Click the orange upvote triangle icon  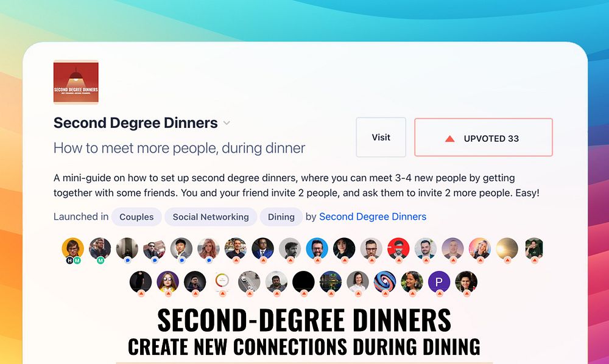[450, 139]
